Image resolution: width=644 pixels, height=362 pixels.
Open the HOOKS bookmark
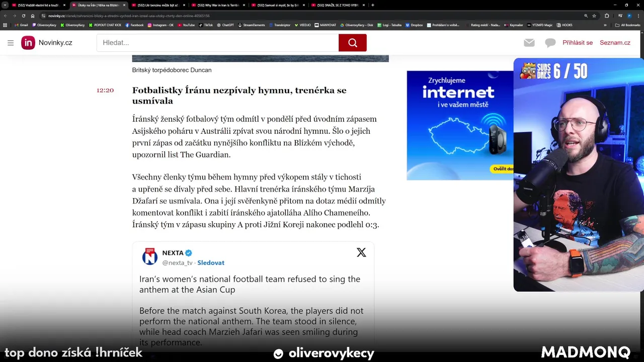tap(565, 25)
